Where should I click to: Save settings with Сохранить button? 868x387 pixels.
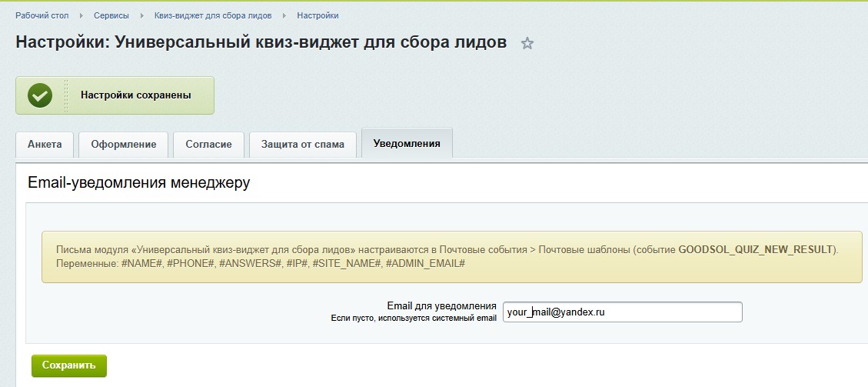(69, 365)
